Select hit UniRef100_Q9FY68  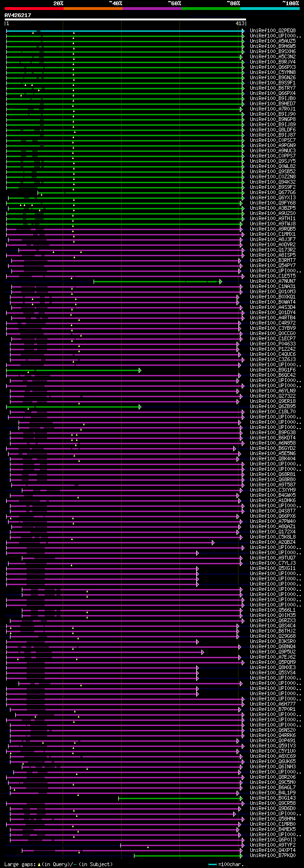coord(273,203)
